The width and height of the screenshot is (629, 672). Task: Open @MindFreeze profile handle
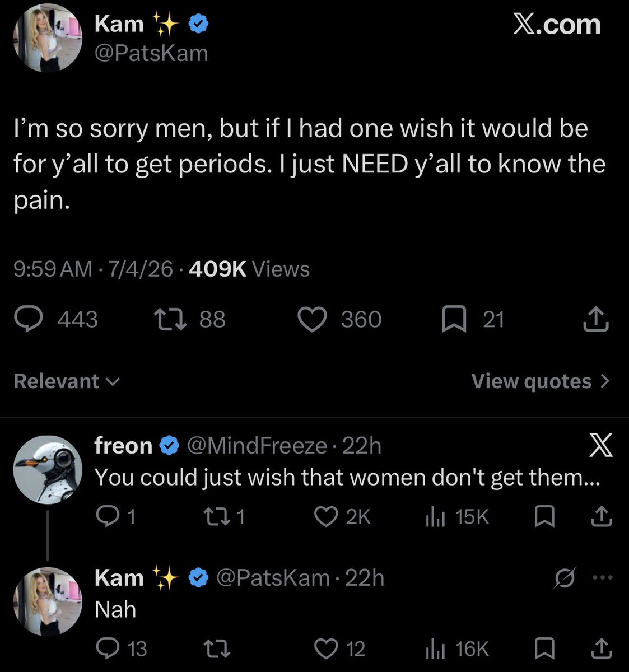(257, 446)
